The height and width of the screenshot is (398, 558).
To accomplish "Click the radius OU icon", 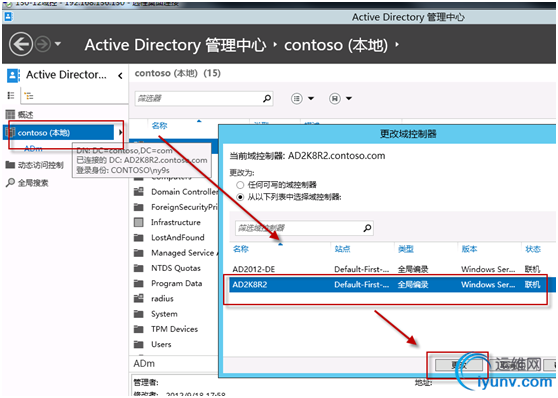I will (138, 298).
